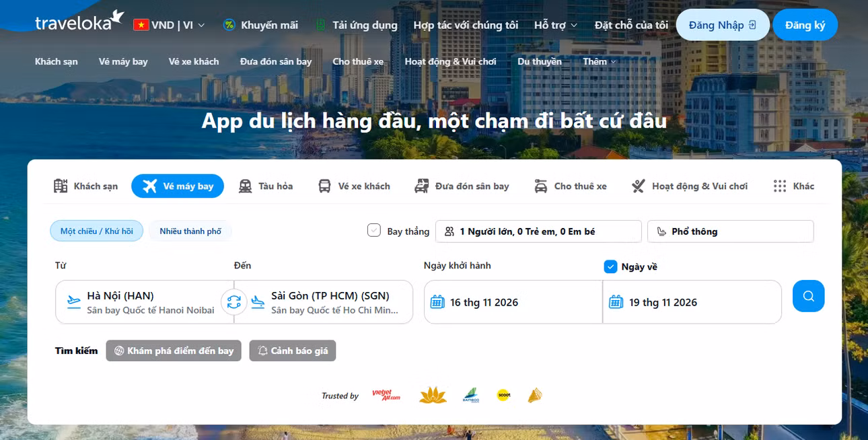868x440 pixels.
Task: Click the seat class icon
Action: tap(661, 231)
